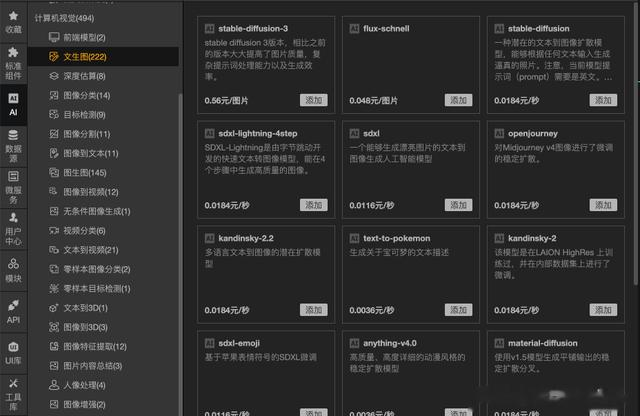Click the 图像分类 category icon
This screenshot has height=416, width=640.
coord(54,95)
